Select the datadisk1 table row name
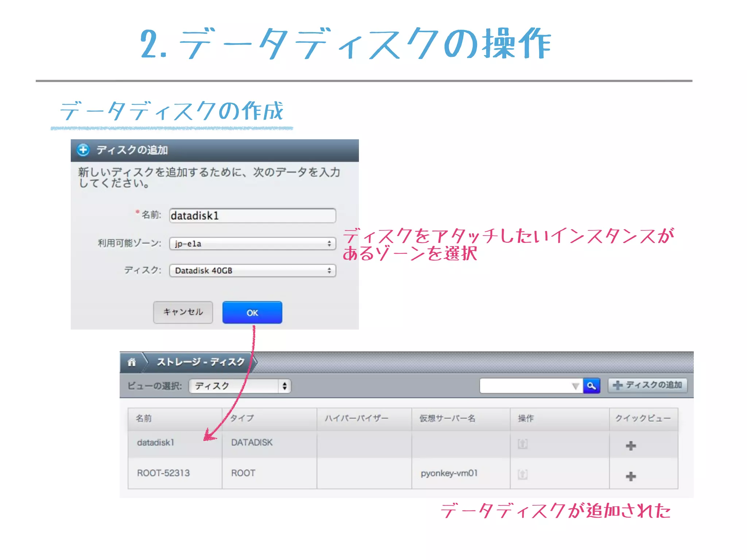Viewport: 747px width, 560px height. 156,443
